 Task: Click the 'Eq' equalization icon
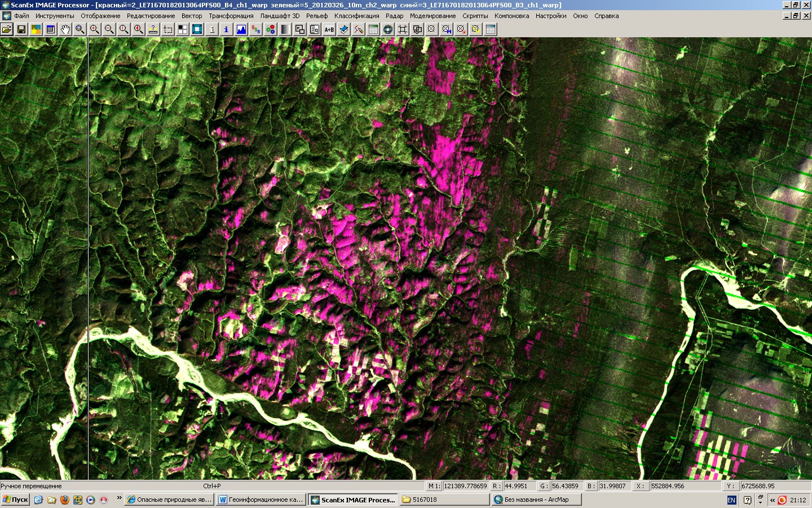tap(315, 29)
